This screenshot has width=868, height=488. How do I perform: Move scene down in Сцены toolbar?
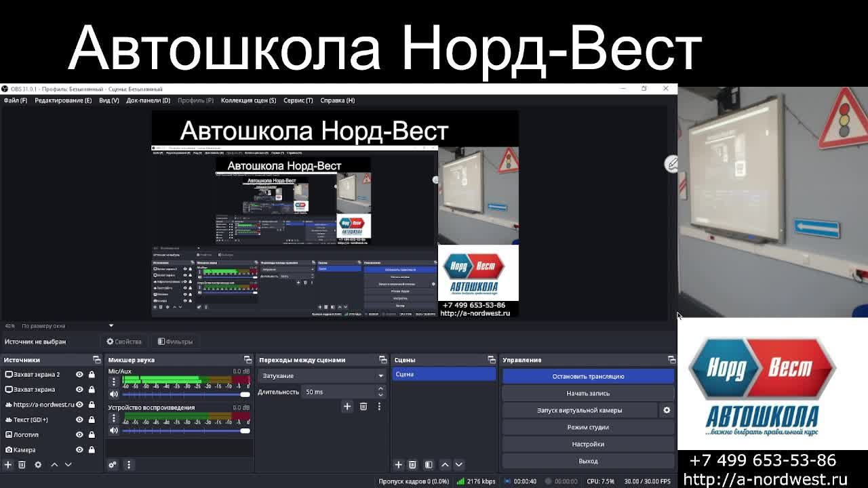tap(458, 464)
